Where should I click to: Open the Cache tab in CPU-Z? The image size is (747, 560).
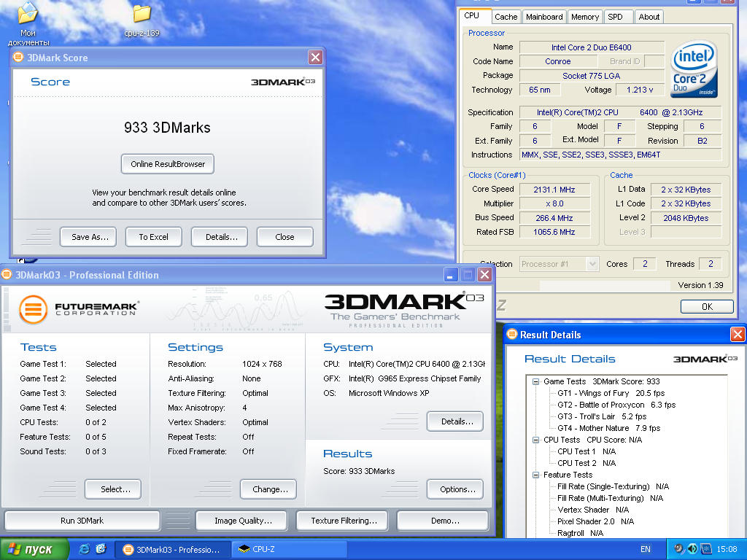[506, 17]
